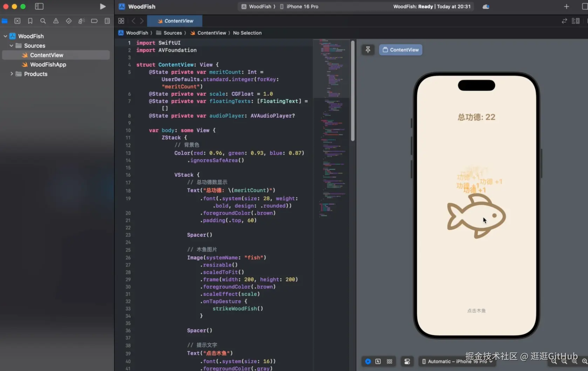Open the breakpoint navigator
The width and height of the screenshot is (588, 371).
[94, 21]
